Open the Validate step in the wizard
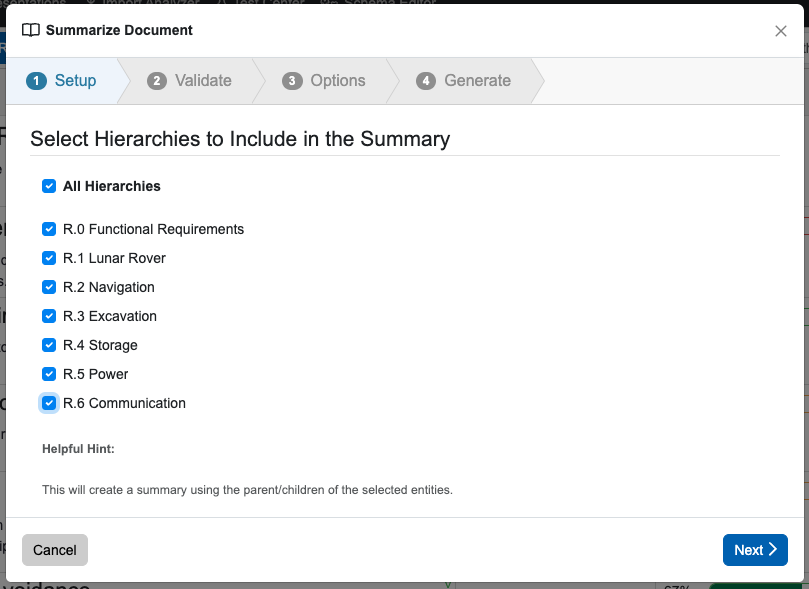809x589 pixels. click(x=201, y=80)
